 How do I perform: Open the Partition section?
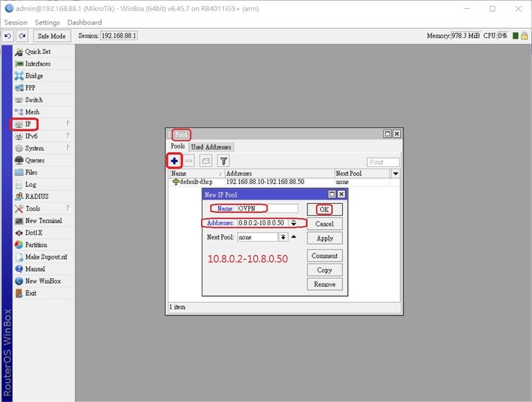[44, 245]
